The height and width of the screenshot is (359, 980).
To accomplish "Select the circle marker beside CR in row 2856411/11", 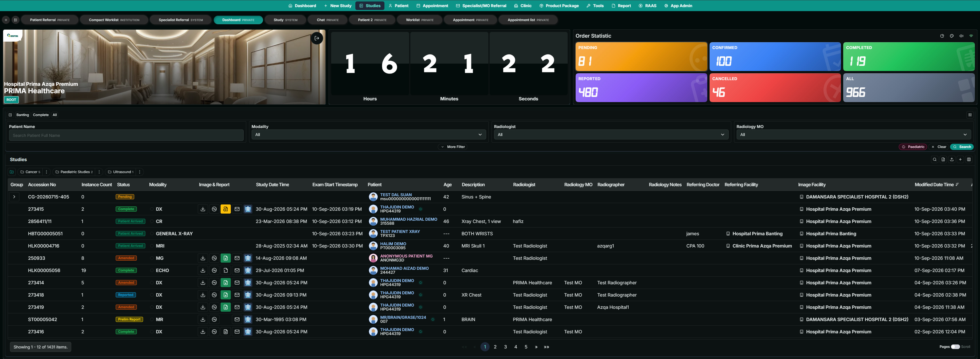I will [x=152, y=221].
